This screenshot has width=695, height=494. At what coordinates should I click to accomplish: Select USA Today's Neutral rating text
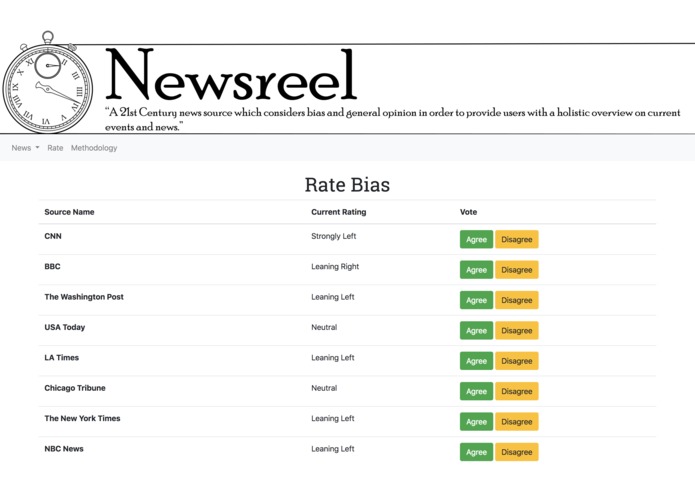(324, 327)
